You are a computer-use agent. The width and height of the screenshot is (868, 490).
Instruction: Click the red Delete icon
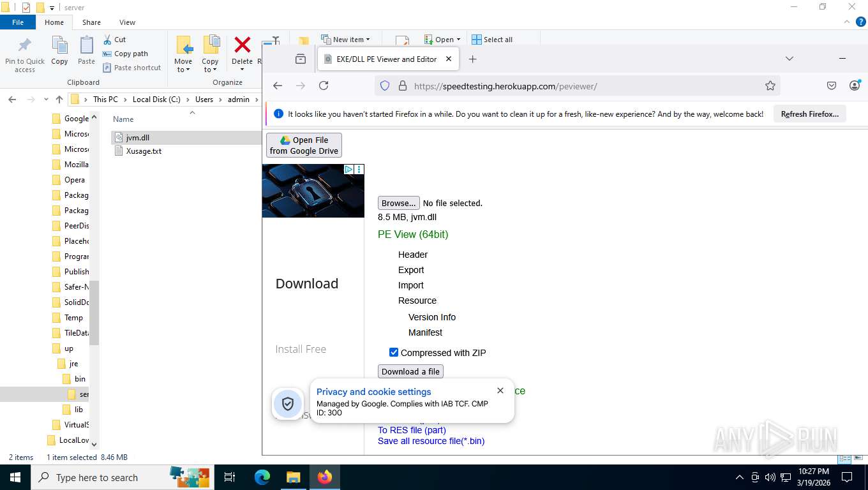[x=243, y=45]
